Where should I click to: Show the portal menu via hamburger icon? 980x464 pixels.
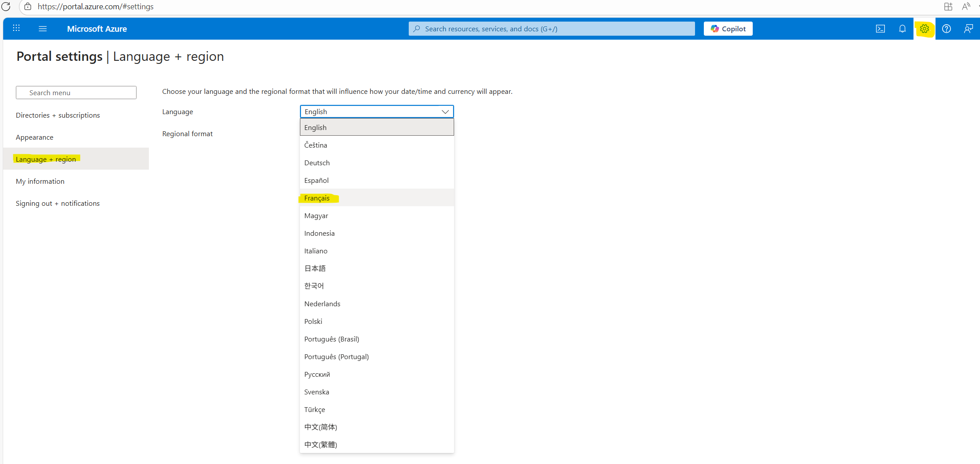[x=43, y=29]
